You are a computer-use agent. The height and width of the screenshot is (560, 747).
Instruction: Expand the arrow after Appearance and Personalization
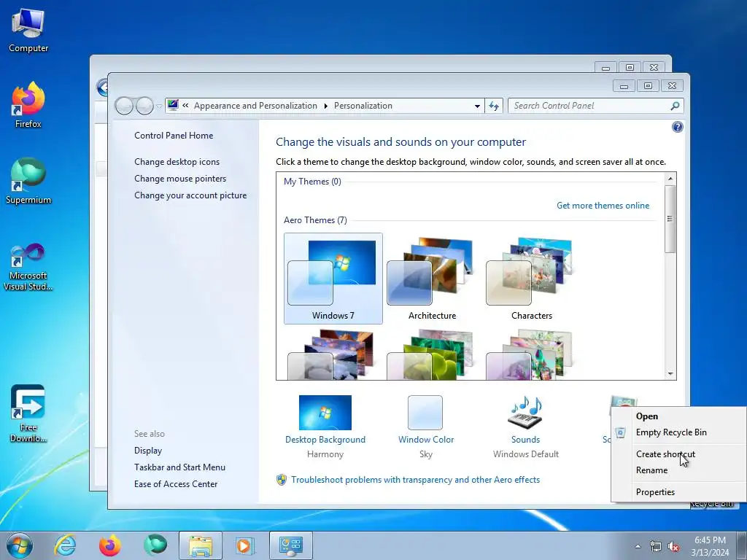pos(326,106)
